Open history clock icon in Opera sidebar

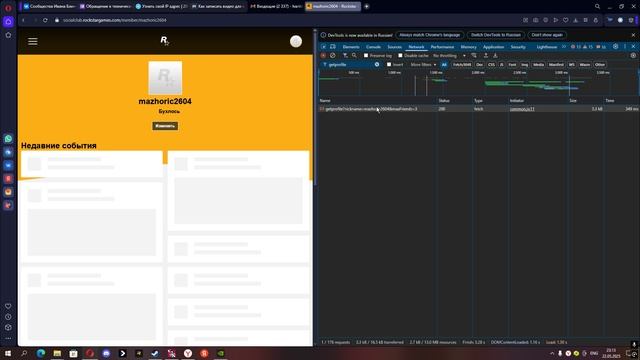click(x=8, y=317)
